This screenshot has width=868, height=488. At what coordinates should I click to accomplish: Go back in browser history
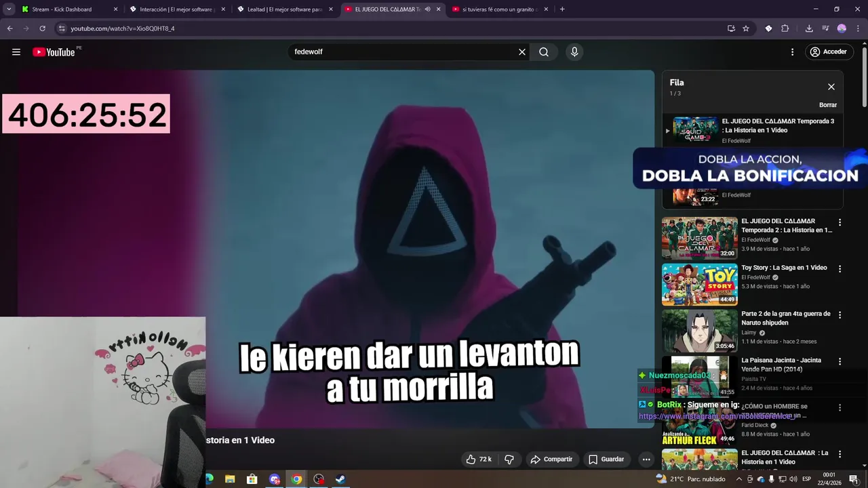point(9,28)
